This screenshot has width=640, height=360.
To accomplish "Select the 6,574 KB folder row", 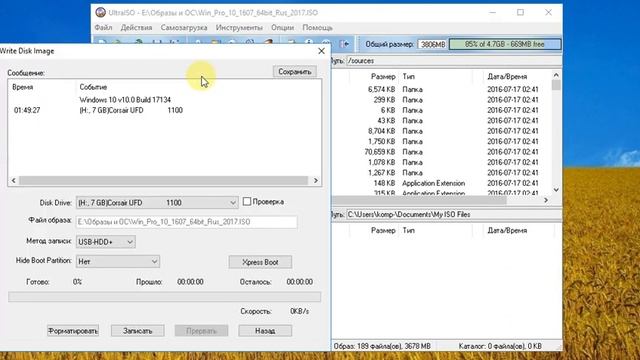I will (x=442, y=89).
